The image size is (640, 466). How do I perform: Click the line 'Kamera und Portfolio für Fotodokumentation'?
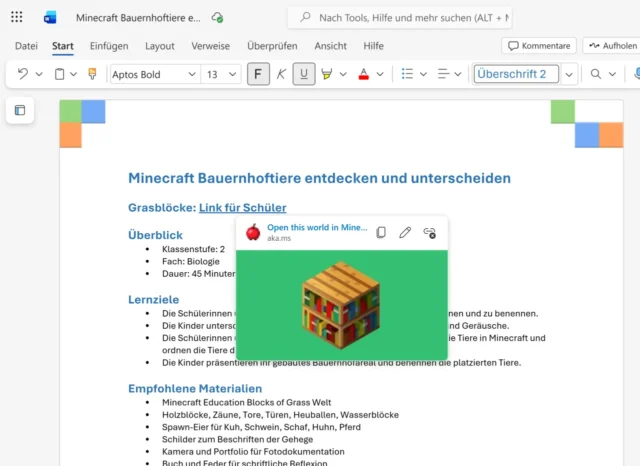coord(253,451)
